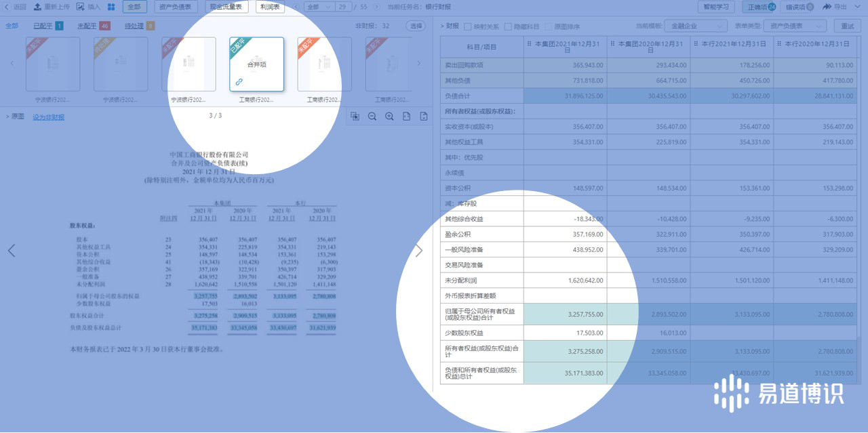The height and width of the screenshot is (433, 868).
Task: Click the 导出 export arrow icon
Action: [827, 7]
